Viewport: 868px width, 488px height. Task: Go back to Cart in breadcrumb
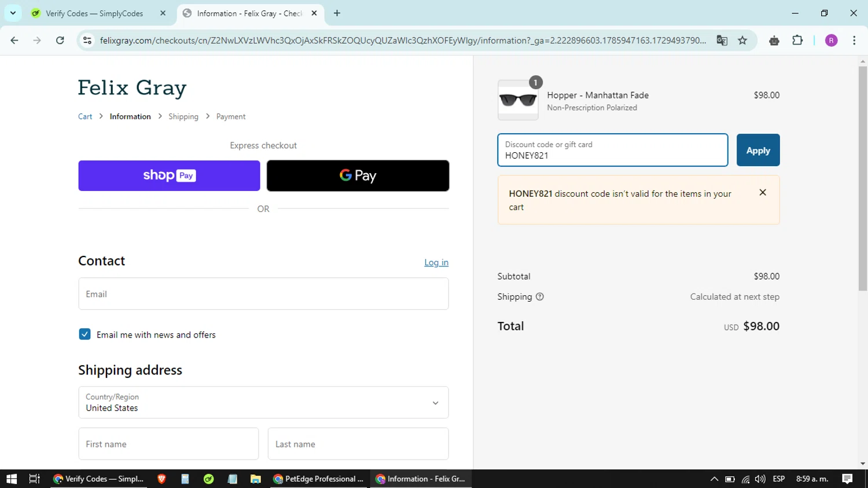pyautogui.click(x=85, y=116)
